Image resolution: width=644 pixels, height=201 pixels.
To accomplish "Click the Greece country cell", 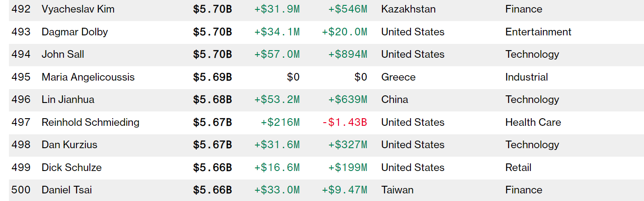I will click(398, 77).
